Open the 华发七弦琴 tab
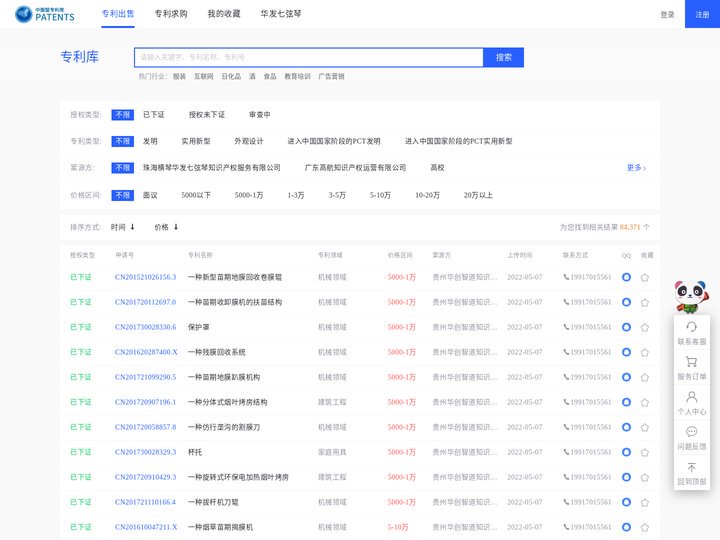 click(x=281, y=14)
